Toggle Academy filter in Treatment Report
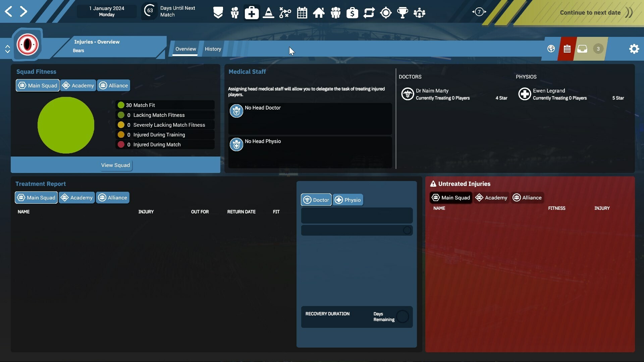The image size is (644, 362). [76, 197]
